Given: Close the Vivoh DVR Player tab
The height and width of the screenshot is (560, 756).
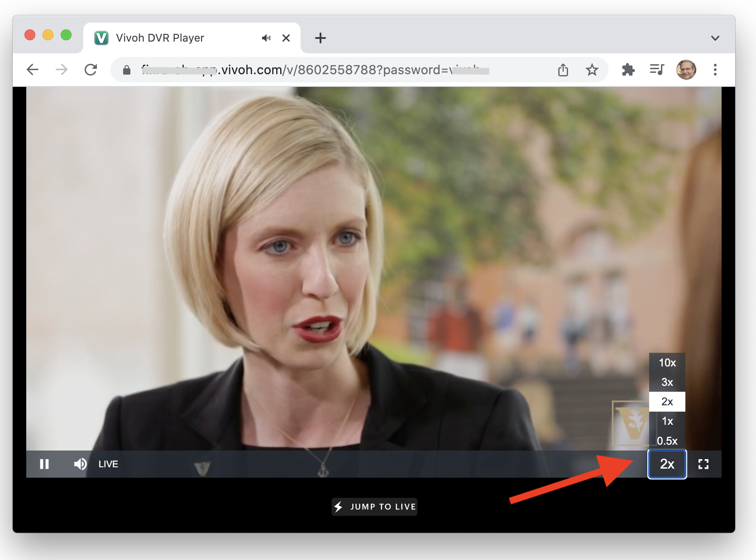Looking at the screenshot, I should pos(286,38).
